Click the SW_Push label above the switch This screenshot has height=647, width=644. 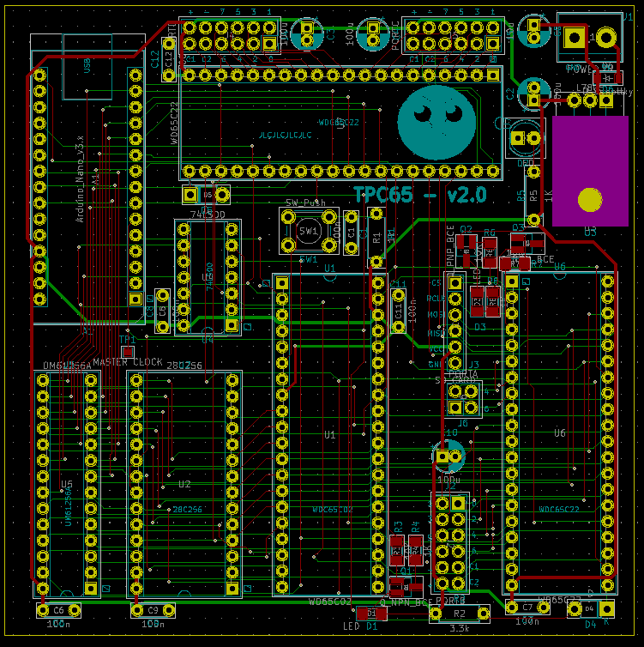point(305,203)
